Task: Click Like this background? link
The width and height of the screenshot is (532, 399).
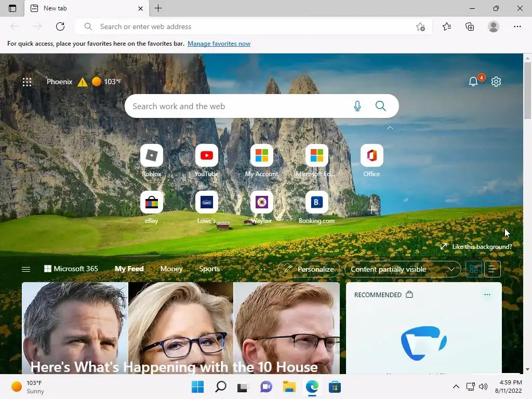Action: pyautogui.click(x=476, y=247)
